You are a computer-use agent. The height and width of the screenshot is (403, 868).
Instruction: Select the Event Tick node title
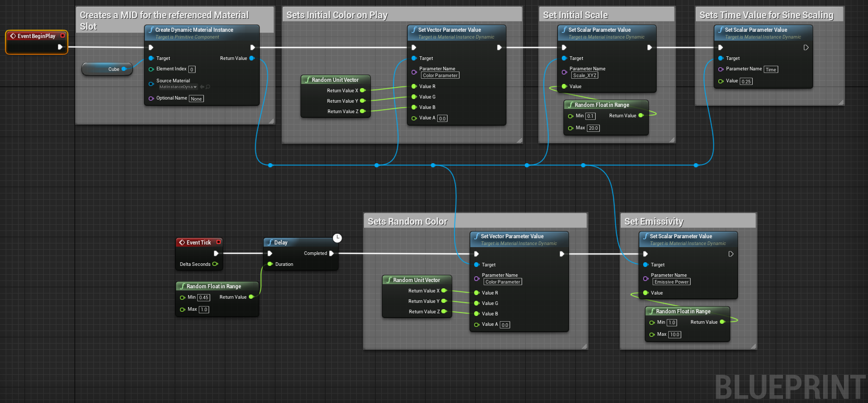pyautogui.click(x=199, y=242)
